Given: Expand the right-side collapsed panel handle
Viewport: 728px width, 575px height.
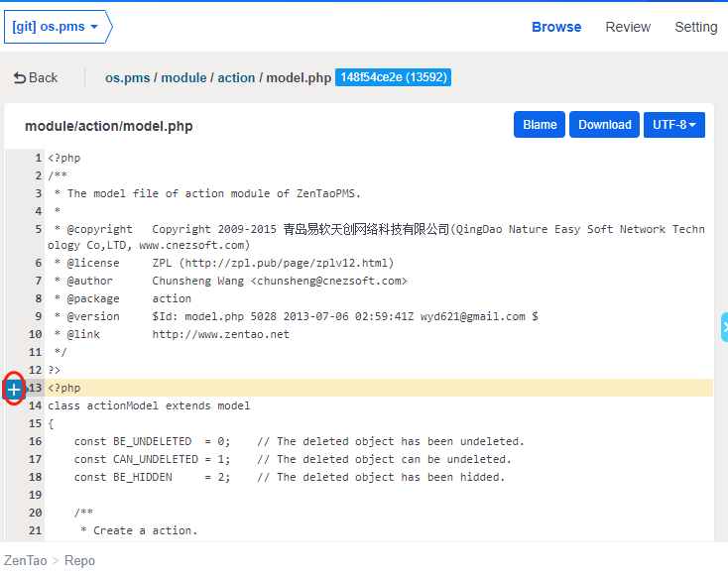Looking at the screenshot, I should pyautogui.click(x=724, y=327).
